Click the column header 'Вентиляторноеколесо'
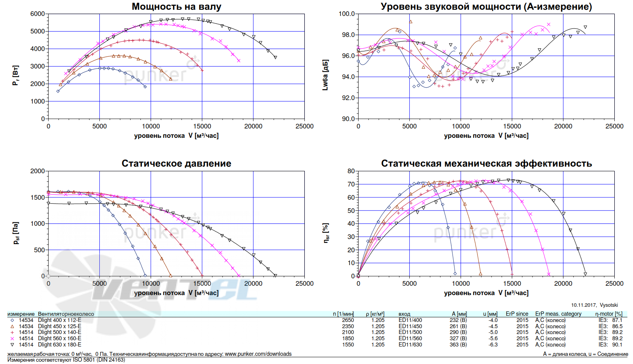Screen dimensions: 633x364 [66, 314]
